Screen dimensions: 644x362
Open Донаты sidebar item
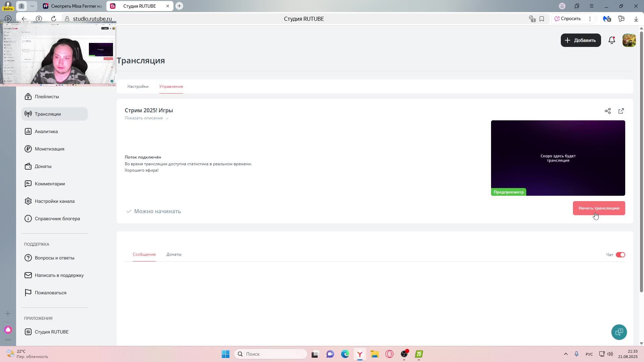(43, 166)
